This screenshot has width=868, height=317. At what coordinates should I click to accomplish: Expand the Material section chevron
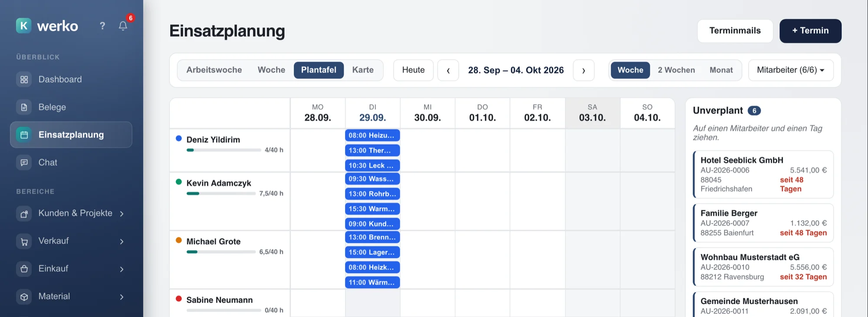point(122,297)
